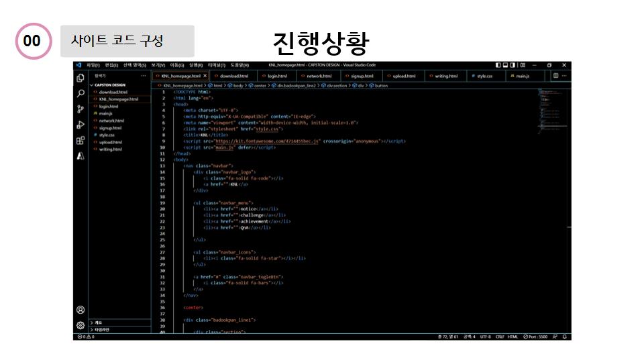Open the Source Control view

(x=80, y=109)
